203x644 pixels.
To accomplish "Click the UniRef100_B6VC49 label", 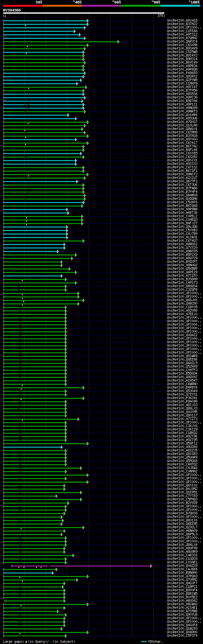I will (182, 63).
